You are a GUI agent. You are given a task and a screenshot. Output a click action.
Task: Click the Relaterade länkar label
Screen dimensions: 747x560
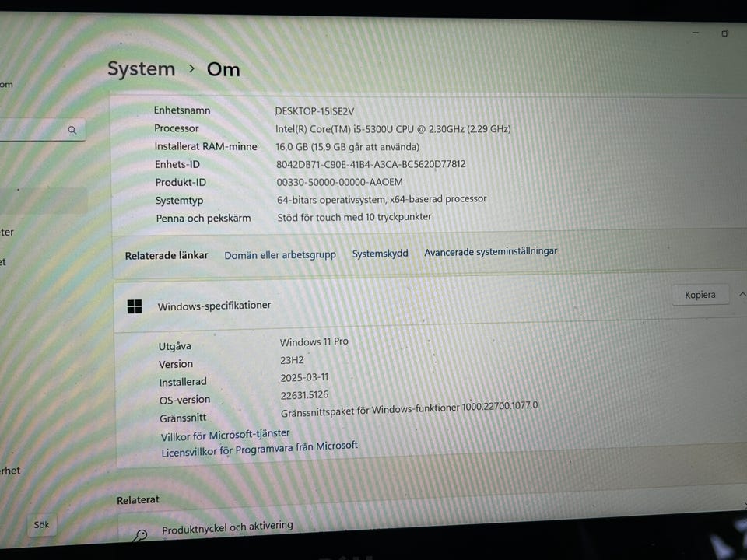click(x=167, y=256)
